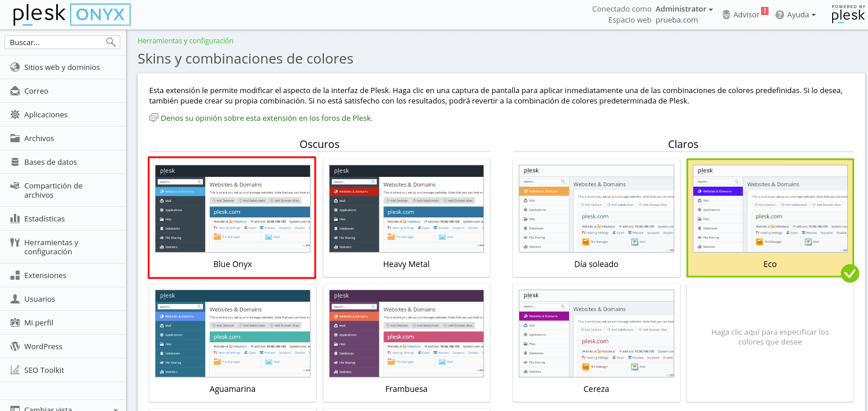The height and width of the screenshot is (411, 868).
Task: Apply the Blue Onyx skin
Action: click(x=232, y=217)
